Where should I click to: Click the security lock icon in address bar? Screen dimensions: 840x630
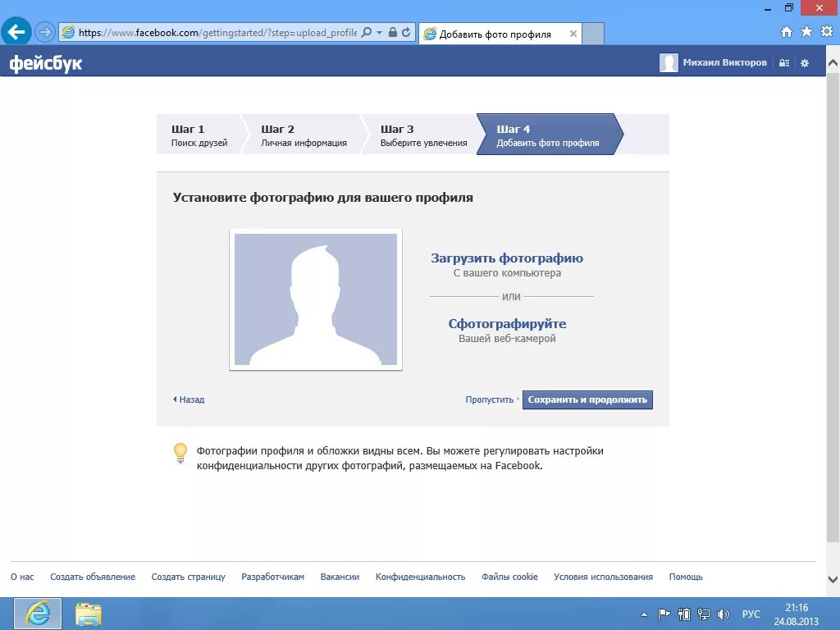[x=393, y=32]
